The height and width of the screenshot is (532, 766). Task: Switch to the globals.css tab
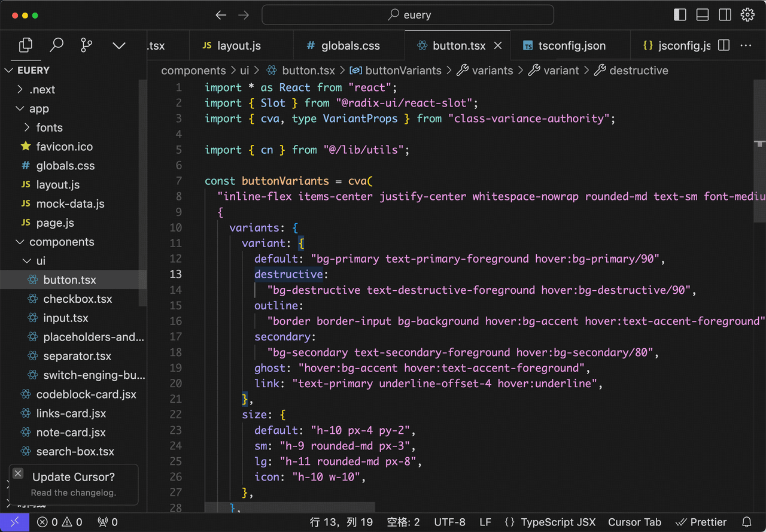tap(349, 45)
